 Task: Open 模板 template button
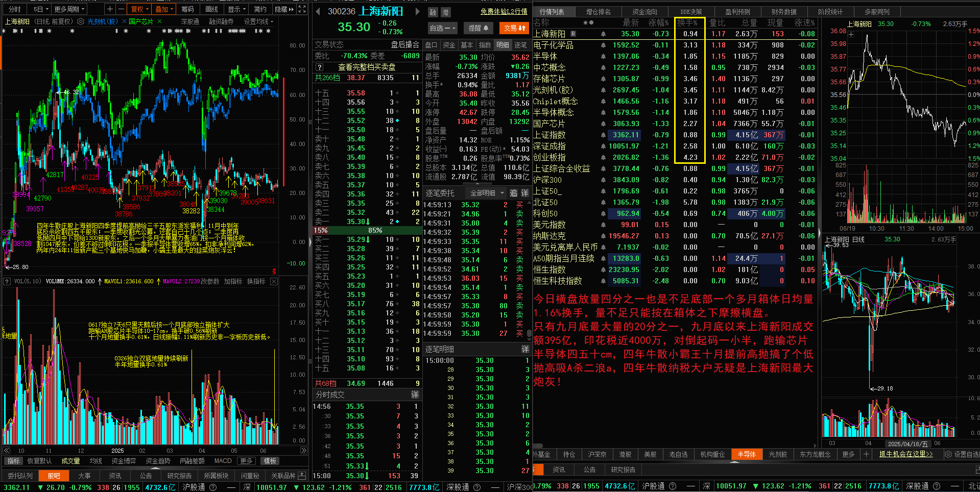[x=270, y=461]
